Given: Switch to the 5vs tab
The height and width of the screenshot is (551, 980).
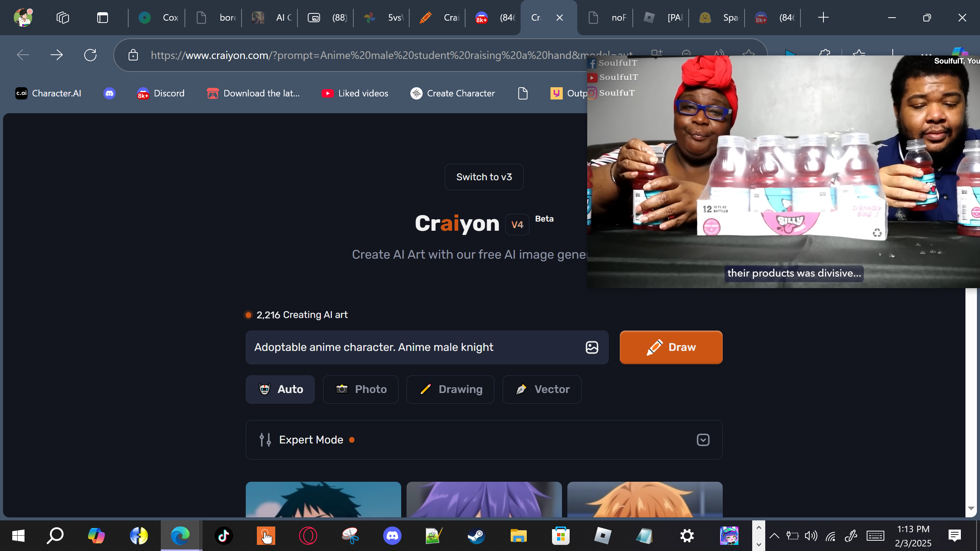Looking at the screenshot, I should 383,18.
